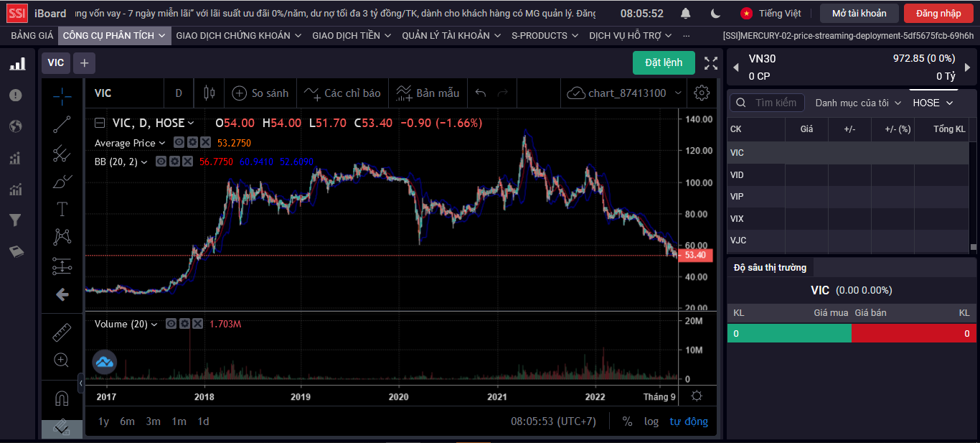Toggle auto scale (tự động)
This screenshot has width=980, height=443.
pyautogui.click(x=689, y=421)
